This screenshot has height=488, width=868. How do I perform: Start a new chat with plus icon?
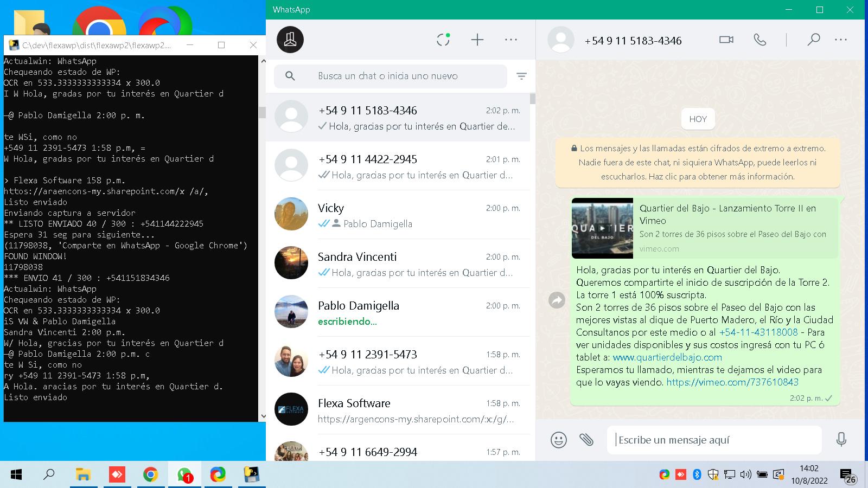(x=477, y=40)
